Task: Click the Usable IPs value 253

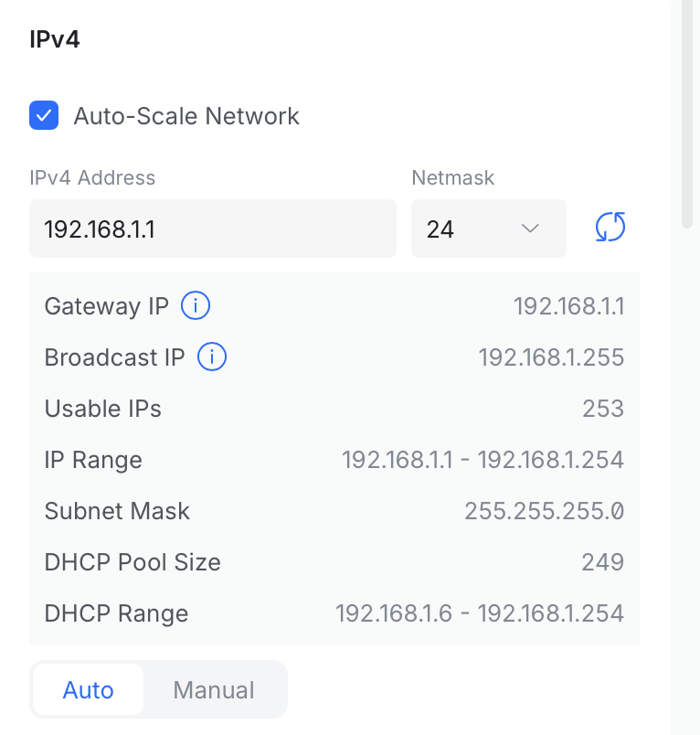Action: pos(603,409)
